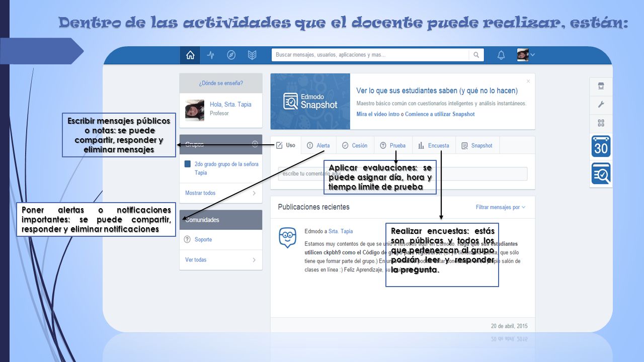The height and width of the screenshot is (362, 644).
Task: Click the "Edmodo" post author name
Action: (314, 231)
